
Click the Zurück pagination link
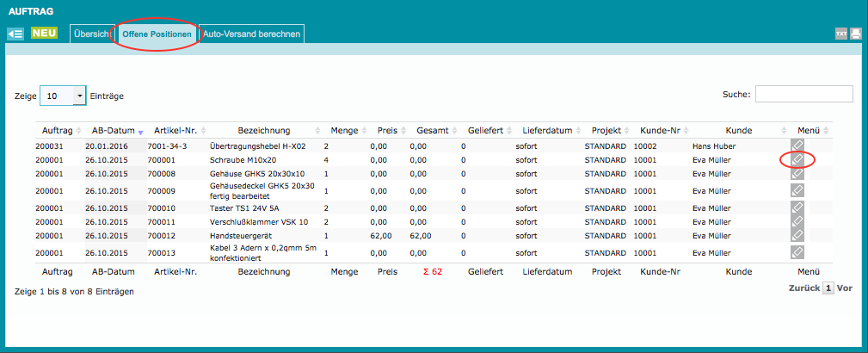point(803,288)
